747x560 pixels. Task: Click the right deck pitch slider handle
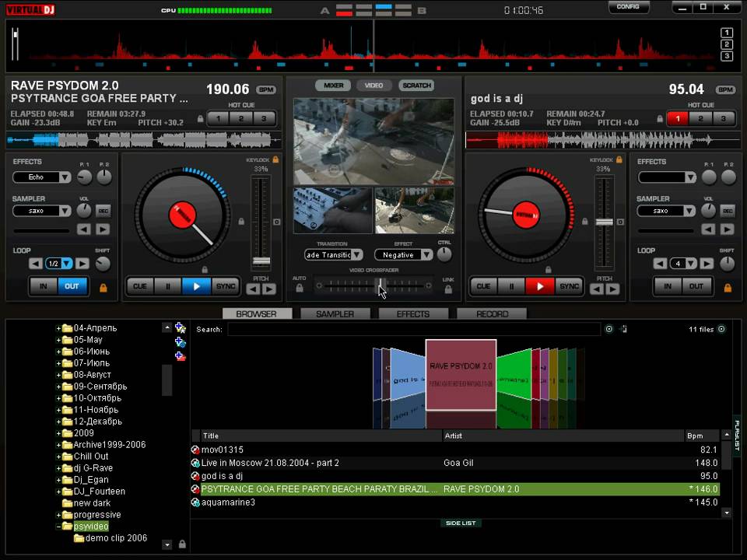tap(605, 222)
